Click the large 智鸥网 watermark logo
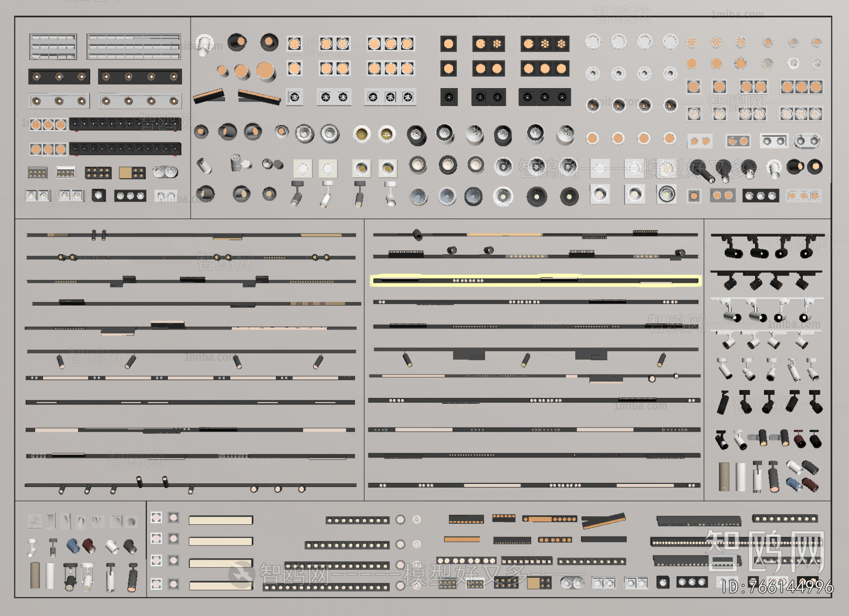The image size is (849, 616). click(764, 551)
